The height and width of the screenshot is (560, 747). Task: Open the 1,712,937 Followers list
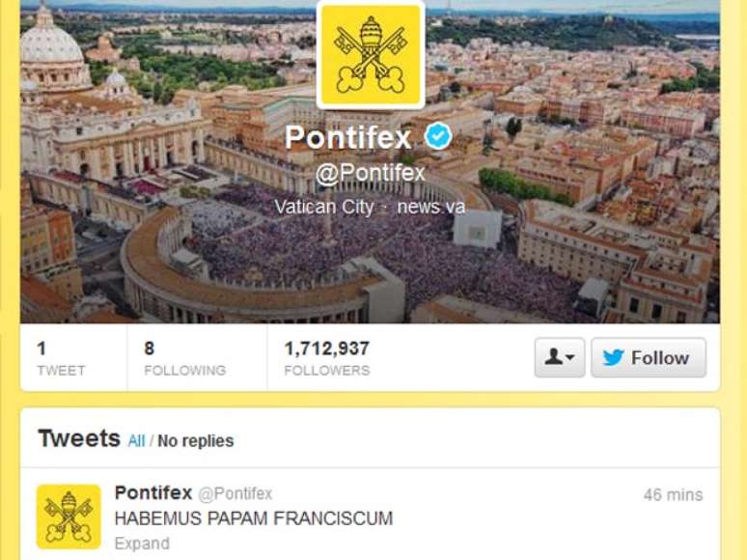coord(326,358)
